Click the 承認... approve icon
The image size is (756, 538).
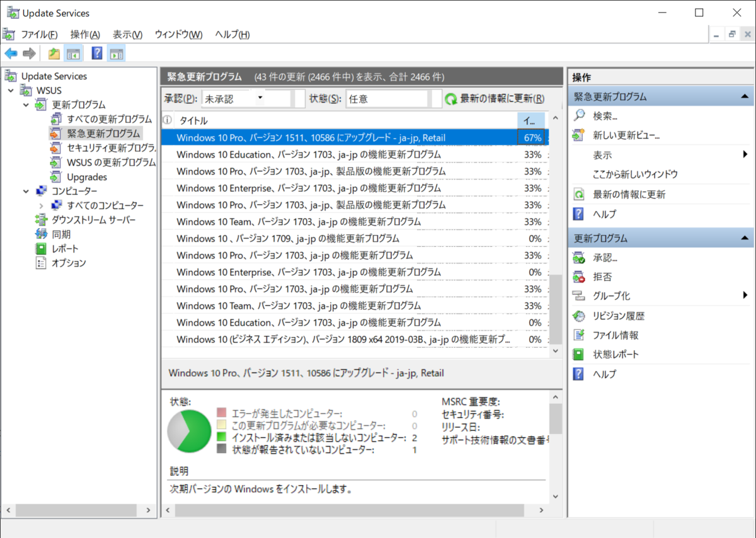tap(579, 258)
